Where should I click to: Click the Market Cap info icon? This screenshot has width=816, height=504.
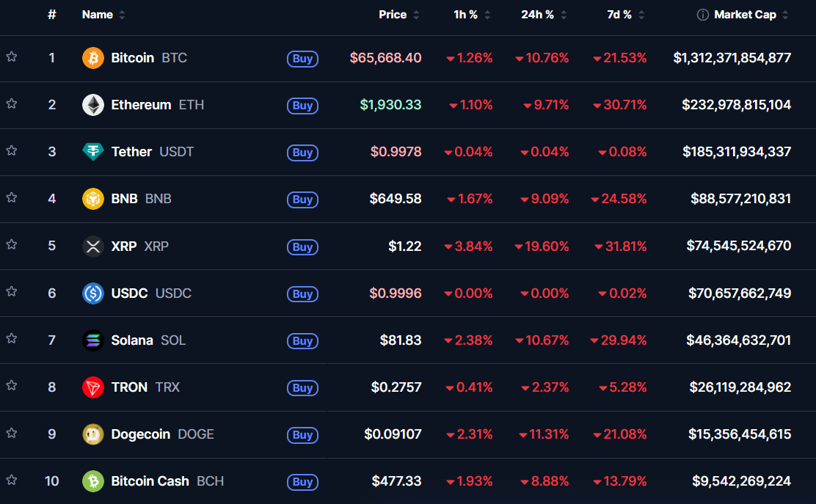click(702, 15)
